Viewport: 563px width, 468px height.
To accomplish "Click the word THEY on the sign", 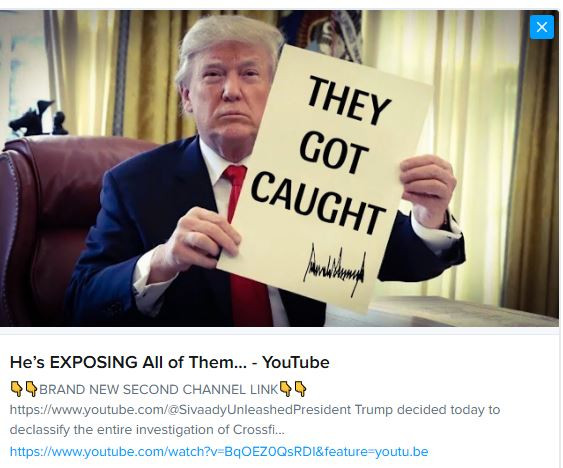I will pyautogui.click(x=347, y=100).
